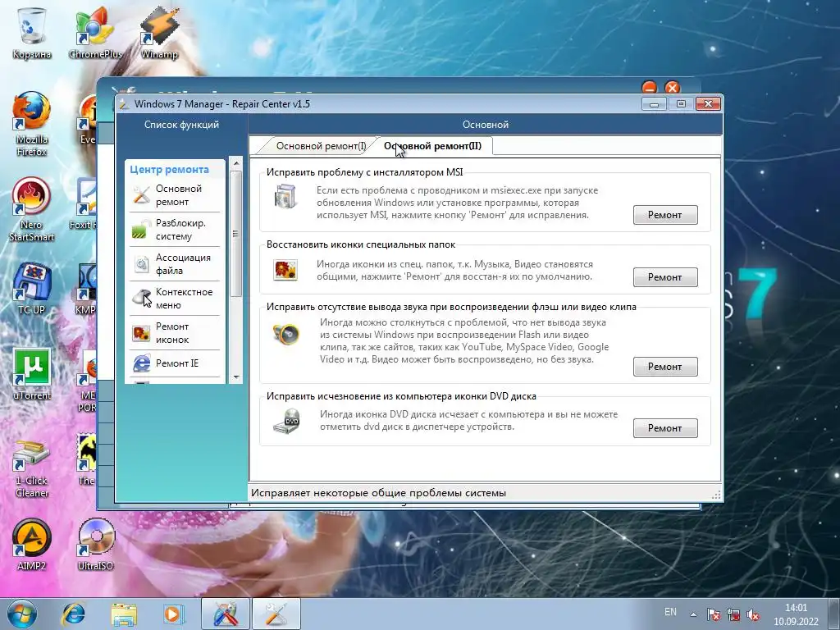Close the background Windows 7 Manager window
The width and height of the screenshot is (840, 630).
point(673,87)
